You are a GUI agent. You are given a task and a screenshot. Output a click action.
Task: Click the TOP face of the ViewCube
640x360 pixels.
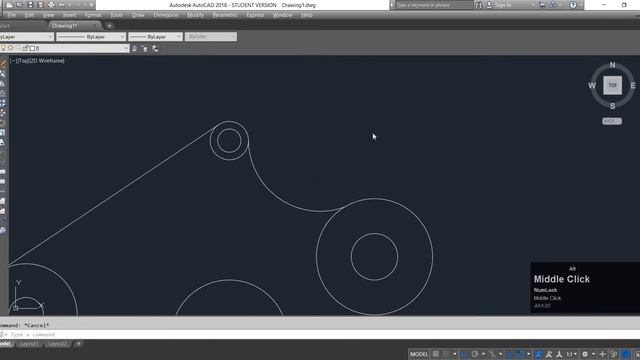pyautogui.click(x=612, y=85)
